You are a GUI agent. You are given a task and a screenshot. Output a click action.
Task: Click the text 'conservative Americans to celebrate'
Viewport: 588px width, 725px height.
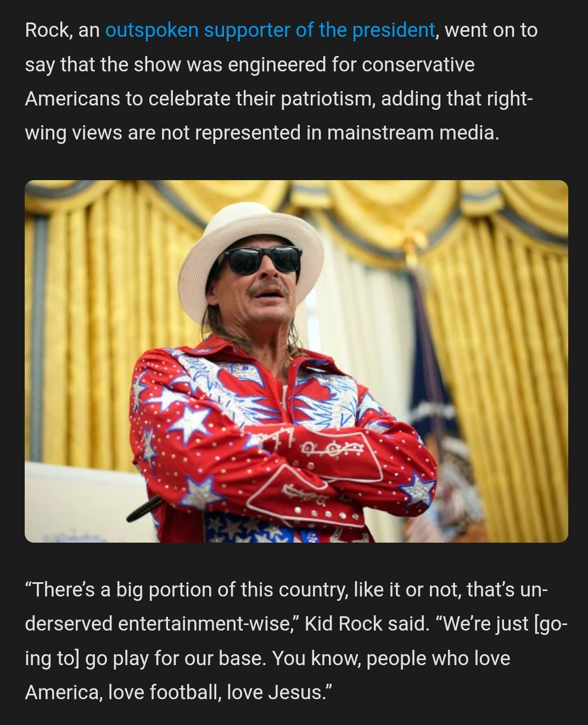(x=249, y=81)
